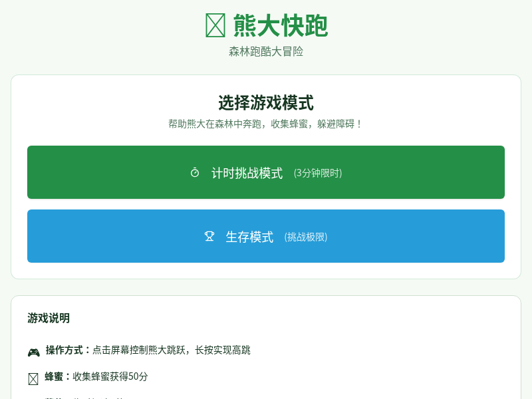Click the trophy icon in 生存模式
The image size is (532, 399).
coord(209,236)
